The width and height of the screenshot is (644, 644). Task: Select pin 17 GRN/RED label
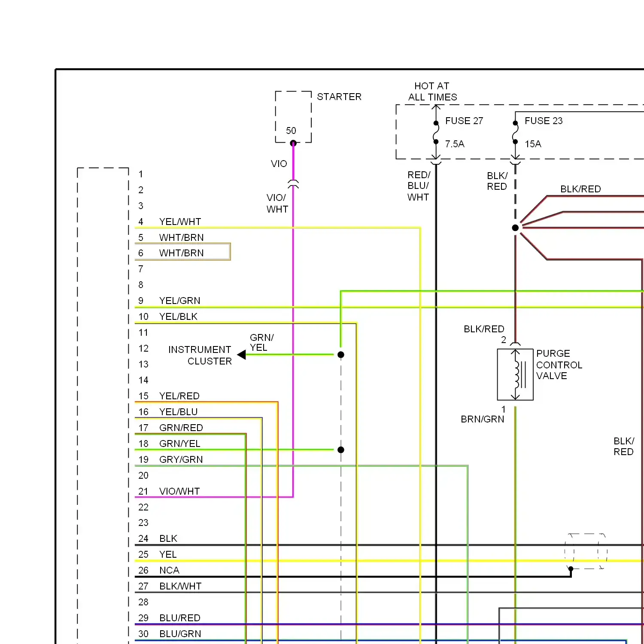tap(181, 428)
